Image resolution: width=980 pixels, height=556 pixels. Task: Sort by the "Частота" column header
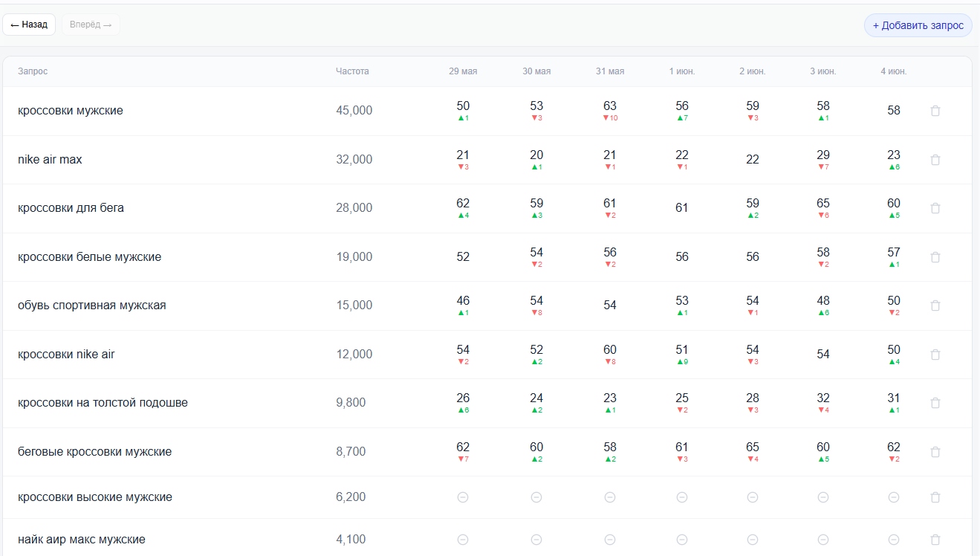[x=352, y=71]
